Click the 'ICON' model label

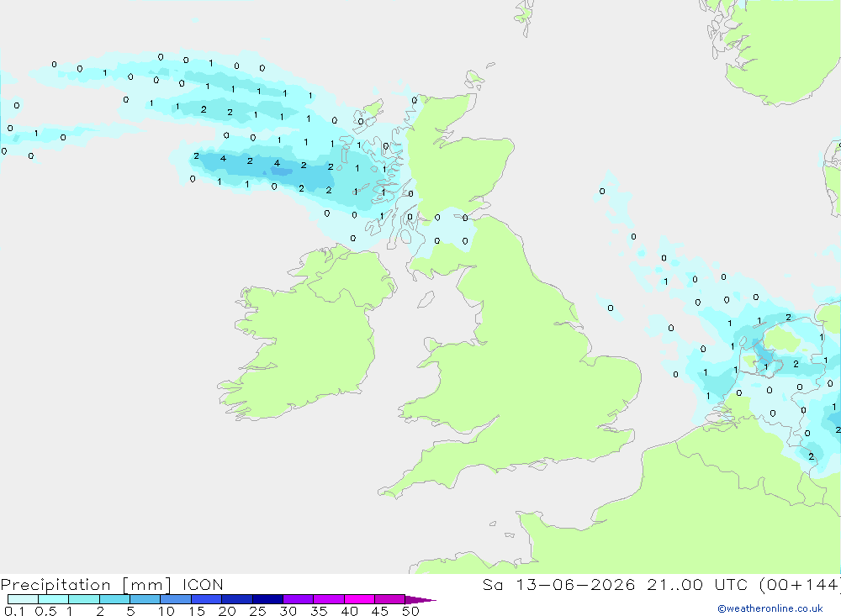coord(203,585)
